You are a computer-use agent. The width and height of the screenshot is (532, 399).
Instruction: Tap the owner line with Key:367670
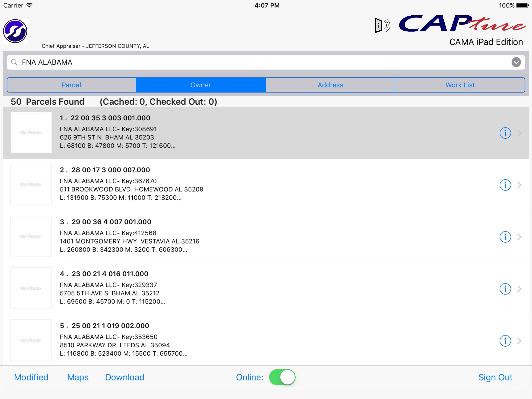coord(108,181)
